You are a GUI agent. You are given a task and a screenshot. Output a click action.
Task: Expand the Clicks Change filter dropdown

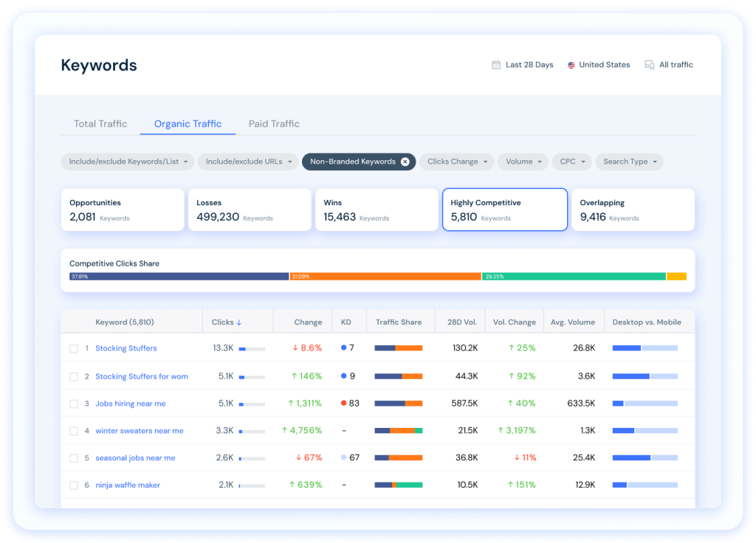coord(457,162)
